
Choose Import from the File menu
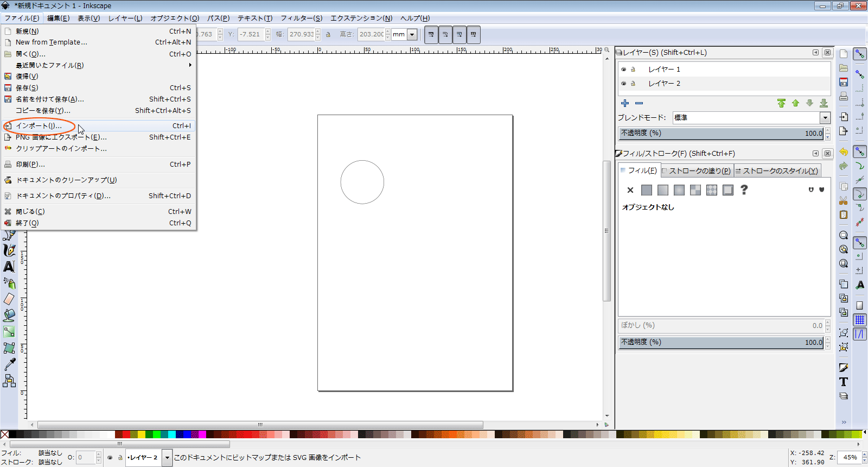pyautogui.click(x=39, y=126)
